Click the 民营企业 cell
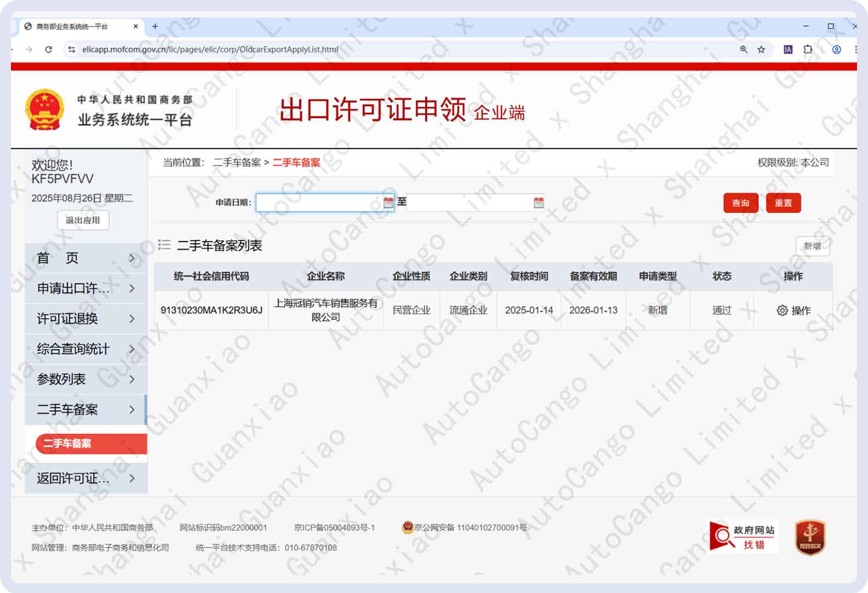Screen dimensions: 868x593 pos(412,310)
